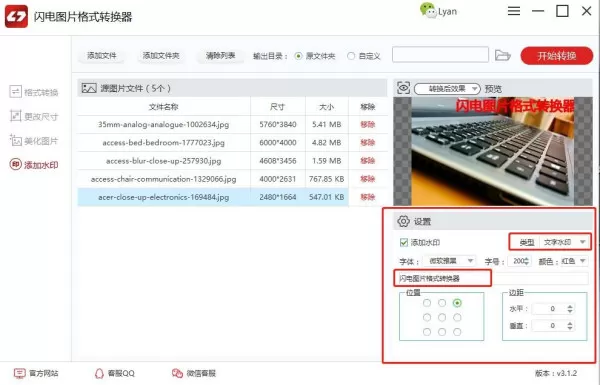Click the keyboard preview image
This screenshot has width=600, height=385.
493,151
